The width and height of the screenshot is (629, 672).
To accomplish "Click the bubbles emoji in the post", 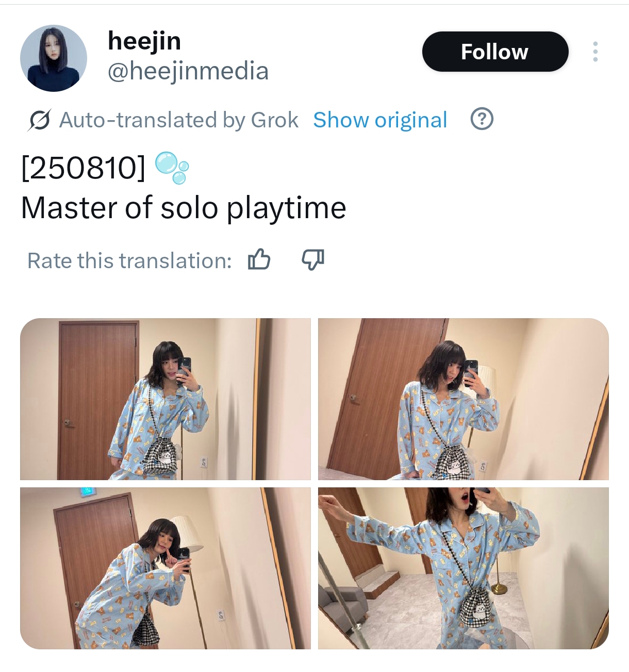I will (x=172, y=168).
